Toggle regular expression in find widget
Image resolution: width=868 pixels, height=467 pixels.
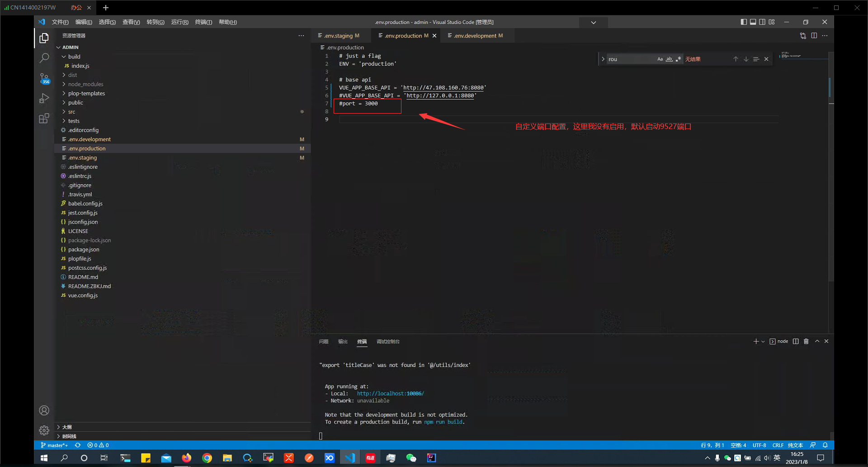(678, 59)
